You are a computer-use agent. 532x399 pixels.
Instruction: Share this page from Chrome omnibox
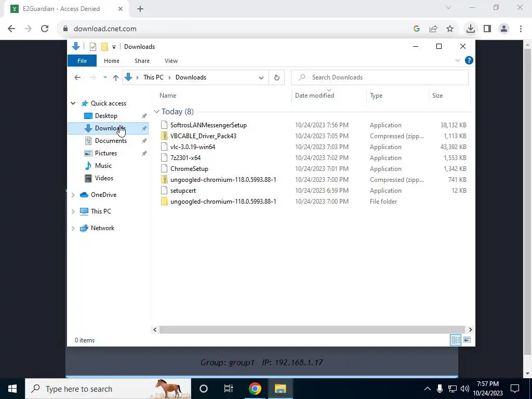[433, 29]
